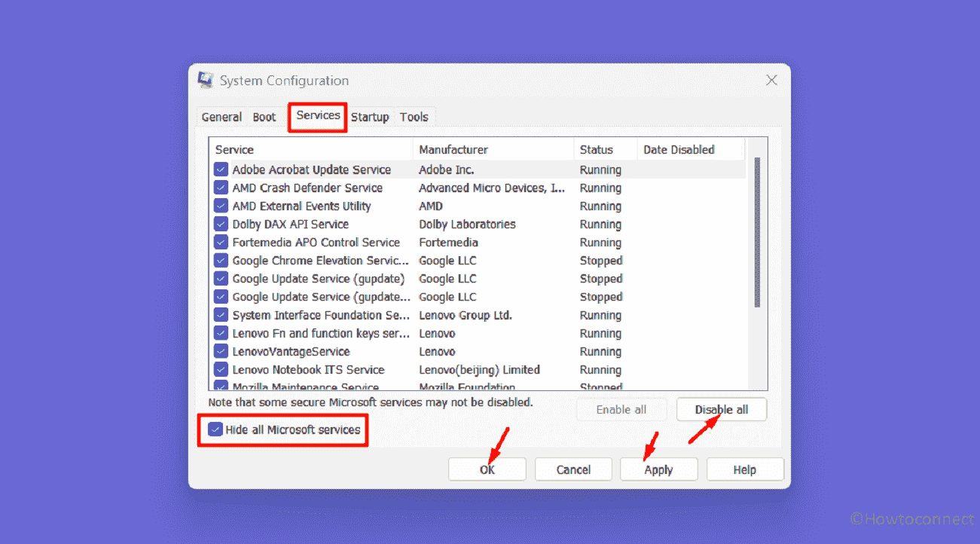The height and width of the screenshot is (544, 980).
Task: Click the System Configuration title bar icon
Action: point(205,80)
